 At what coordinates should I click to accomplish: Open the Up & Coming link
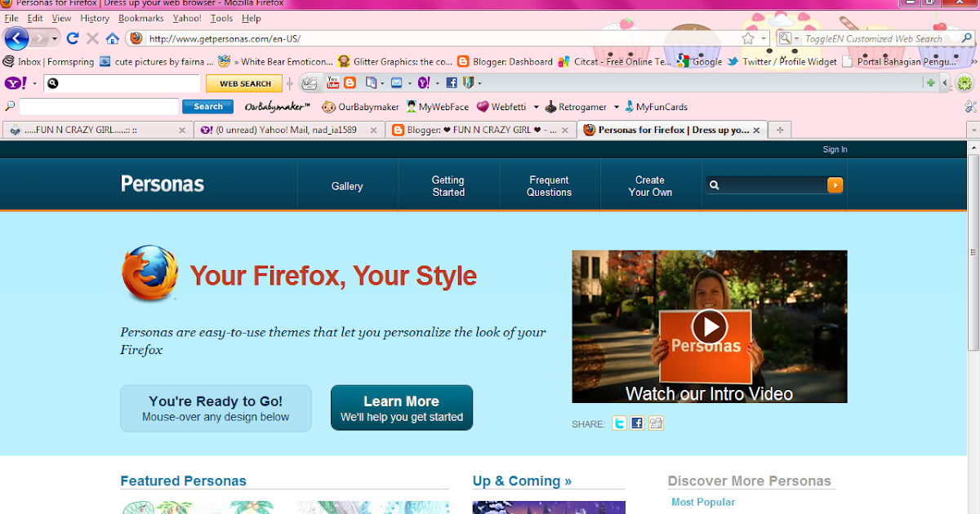(x=522, y=481)
